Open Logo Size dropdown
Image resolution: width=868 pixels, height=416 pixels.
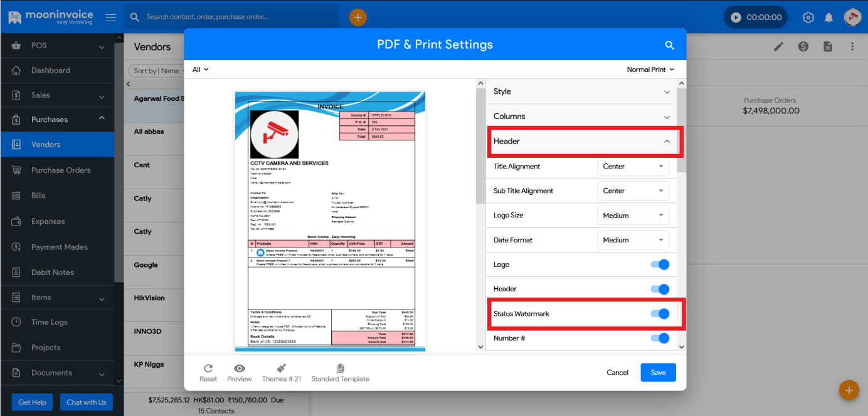click(x=633, y=215)
